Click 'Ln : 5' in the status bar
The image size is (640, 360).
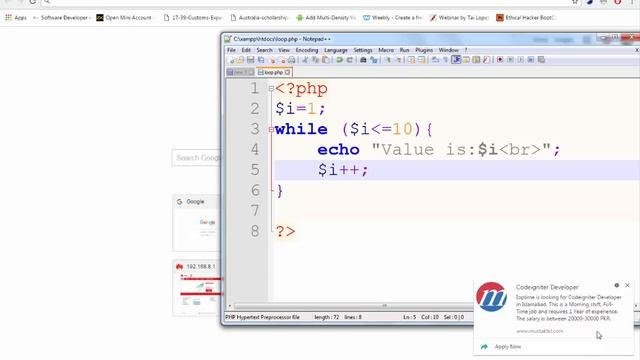click(x=409, y=317)
